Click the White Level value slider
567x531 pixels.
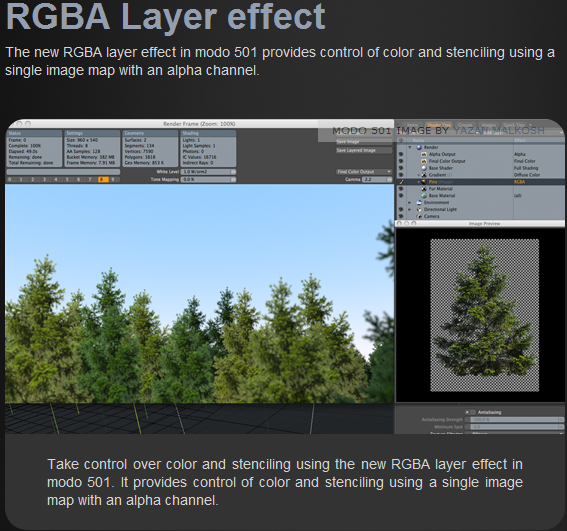click(x=208, y=171)
